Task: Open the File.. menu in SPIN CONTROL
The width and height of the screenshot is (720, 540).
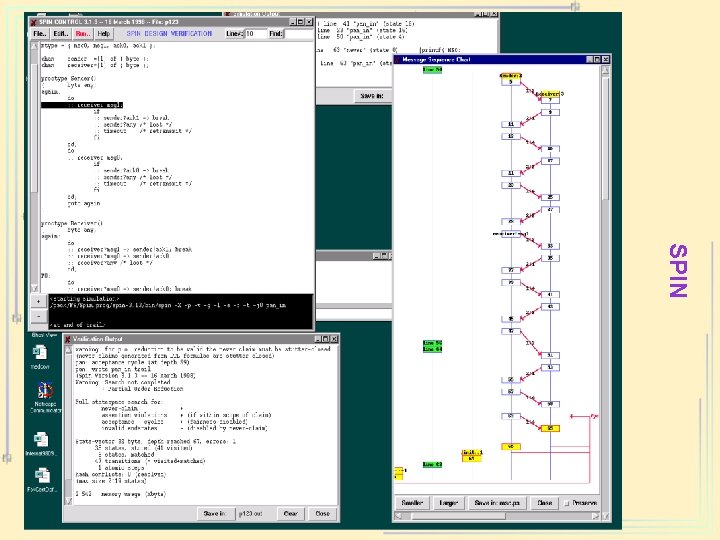Action: click(x=39, y=33)
